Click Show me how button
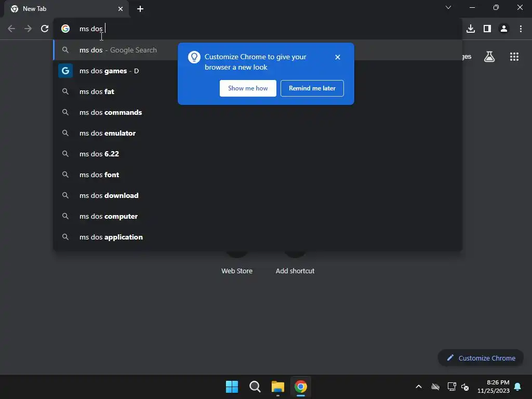The height and width of the screenshot is (399, 532). pyautogui.click(x=248, y=88)
